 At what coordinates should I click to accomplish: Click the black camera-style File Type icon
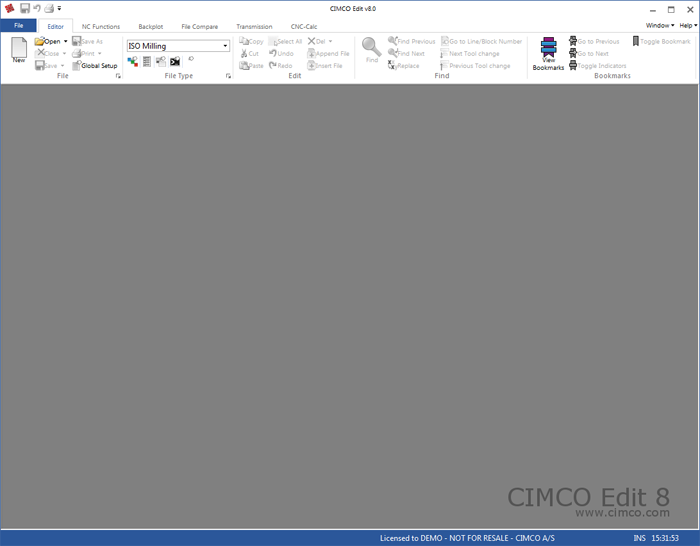(x=175, y=62)
